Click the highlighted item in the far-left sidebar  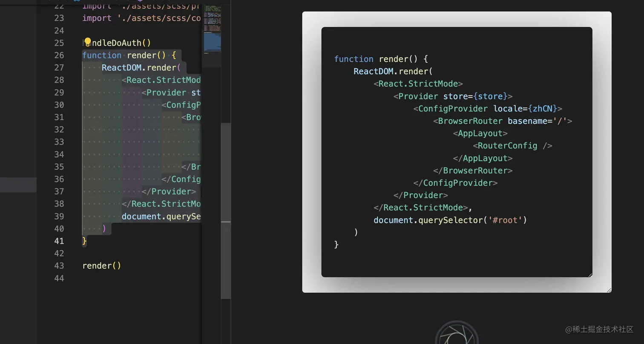(x=18, y=185)
